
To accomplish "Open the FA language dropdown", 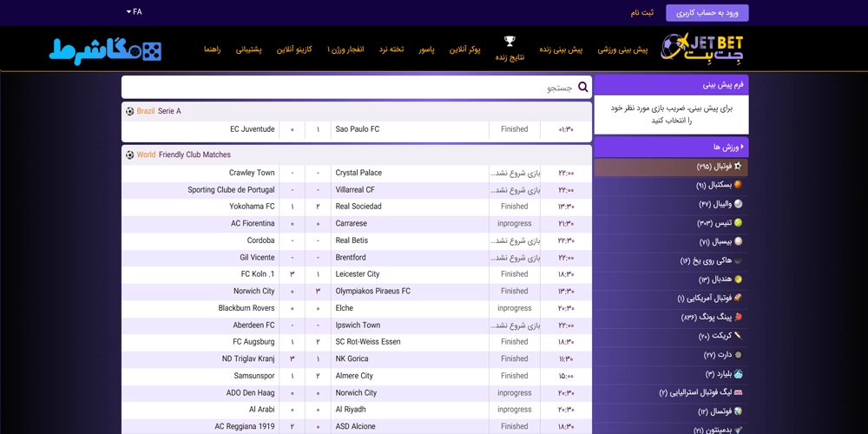I will [134, 11].
